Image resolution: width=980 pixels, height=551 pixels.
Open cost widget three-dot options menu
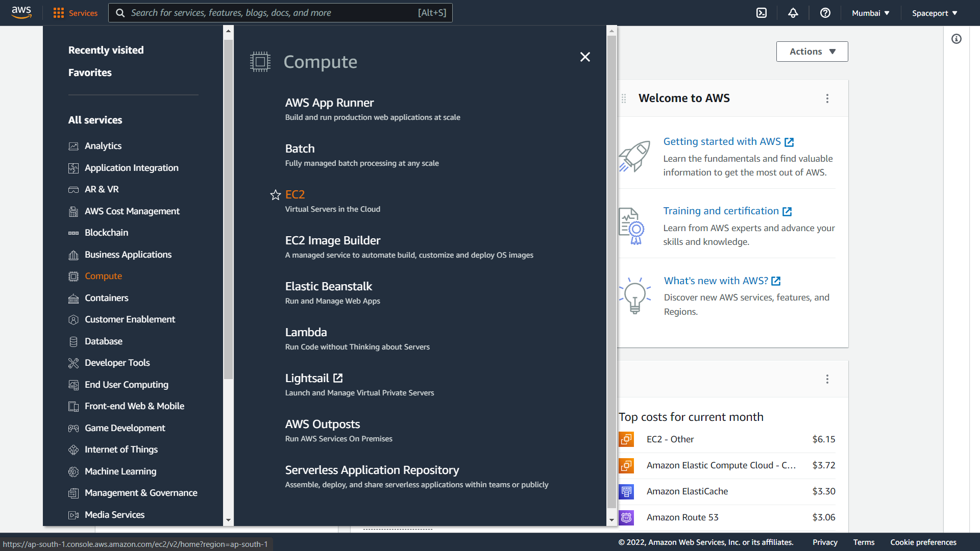827,379
